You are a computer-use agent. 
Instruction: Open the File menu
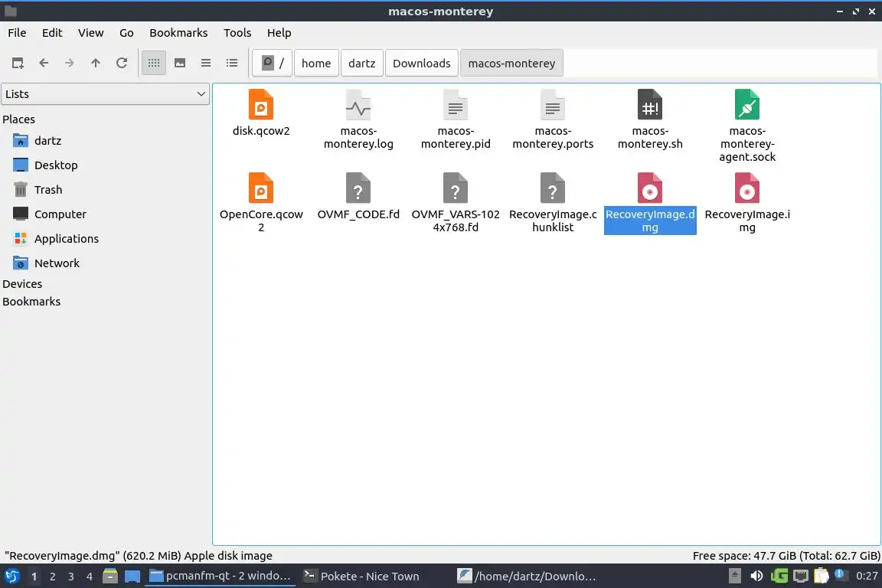coord(17,33)
